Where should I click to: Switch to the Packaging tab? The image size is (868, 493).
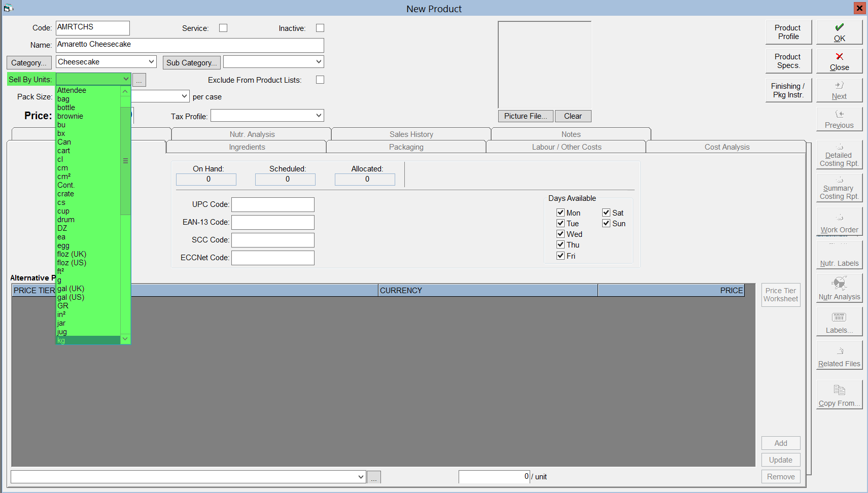coord(406,147)
